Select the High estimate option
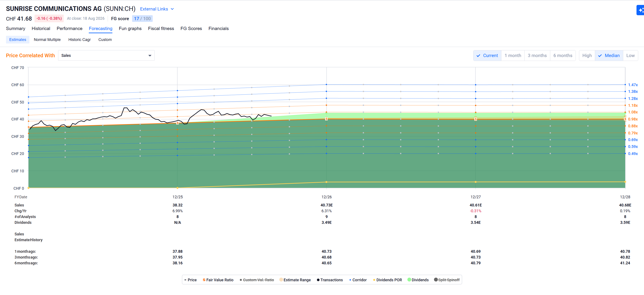Viewport: 644px width, 295px height. point(587,56)
